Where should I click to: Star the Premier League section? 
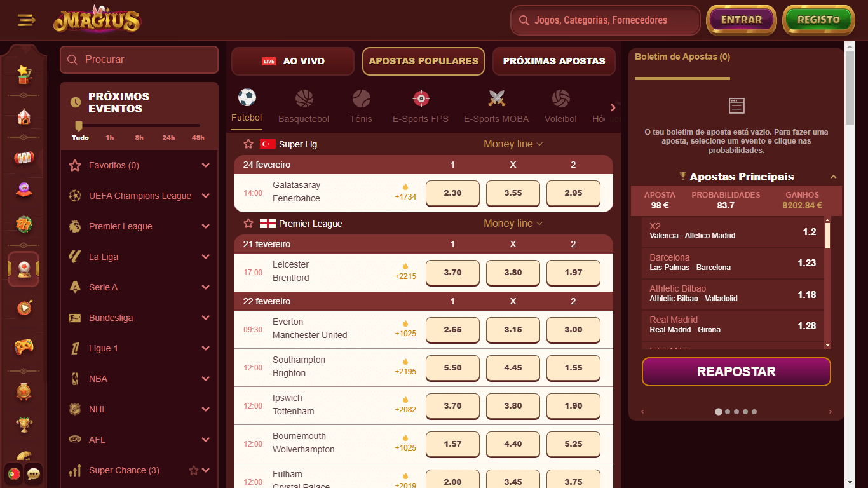pyautogui.click(x=247, y=224)
